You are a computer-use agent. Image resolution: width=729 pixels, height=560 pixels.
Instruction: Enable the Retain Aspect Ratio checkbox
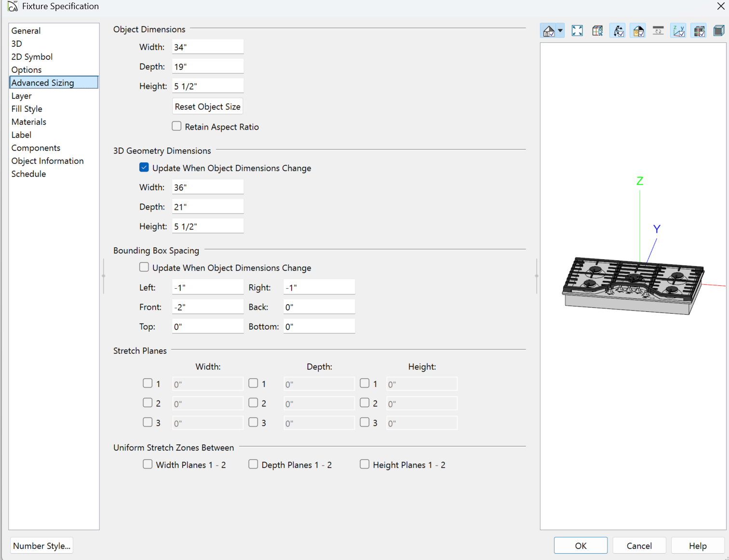[177, 126]
